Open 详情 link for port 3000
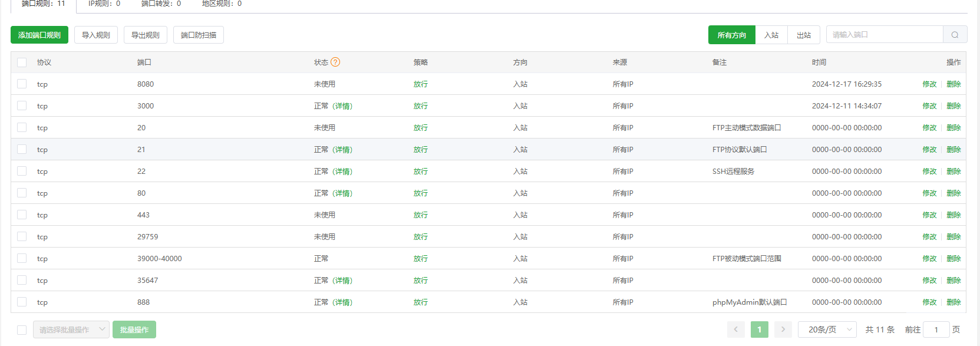 [x=342, y=106]
